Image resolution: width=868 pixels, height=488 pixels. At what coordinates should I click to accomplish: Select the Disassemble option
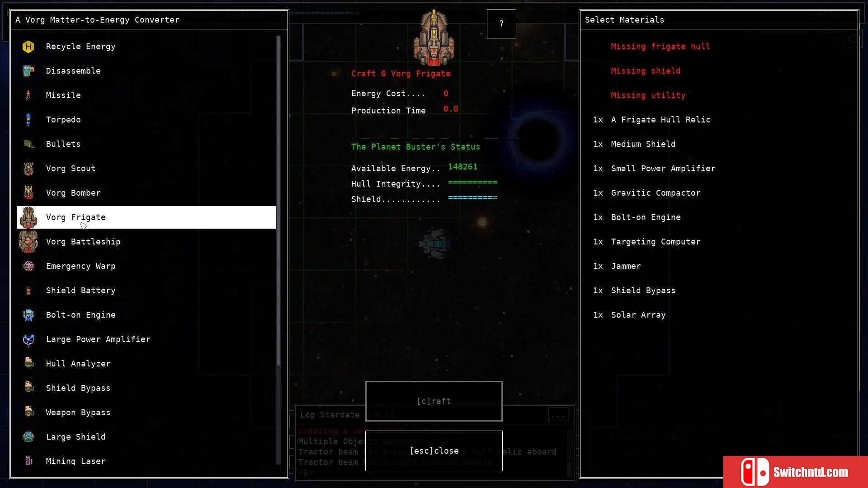point(73,71)
